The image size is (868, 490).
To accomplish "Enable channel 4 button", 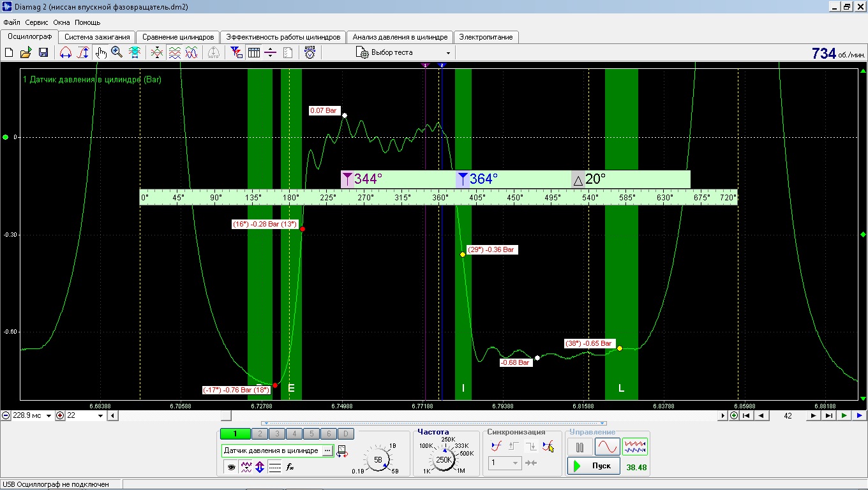I will pyautogui.click(x=294, y=434).
